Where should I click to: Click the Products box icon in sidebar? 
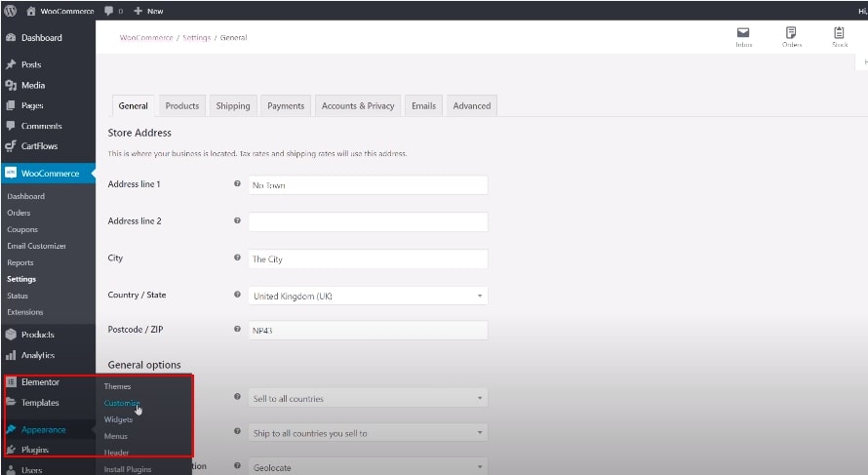11,335
